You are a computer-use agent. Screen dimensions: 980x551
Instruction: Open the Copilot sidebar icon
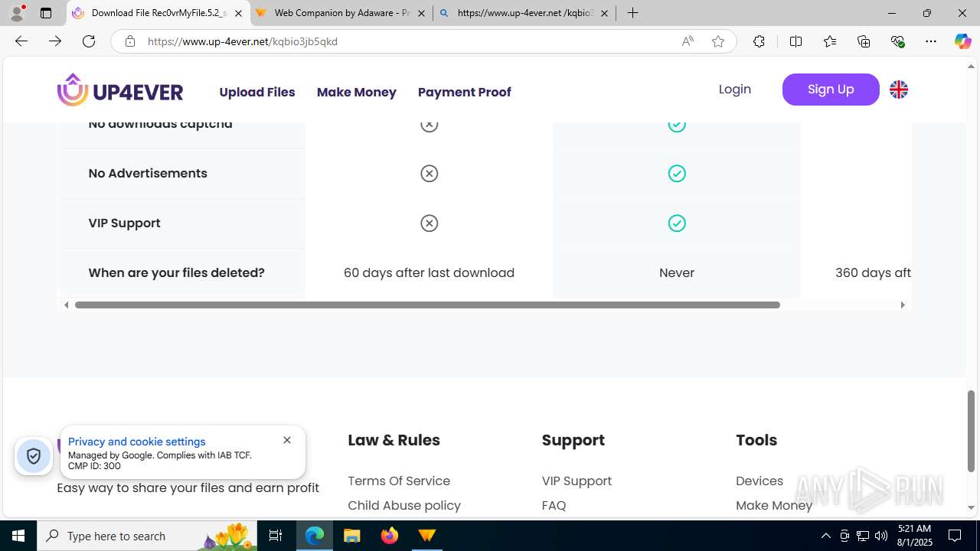(x=962, y=41)
